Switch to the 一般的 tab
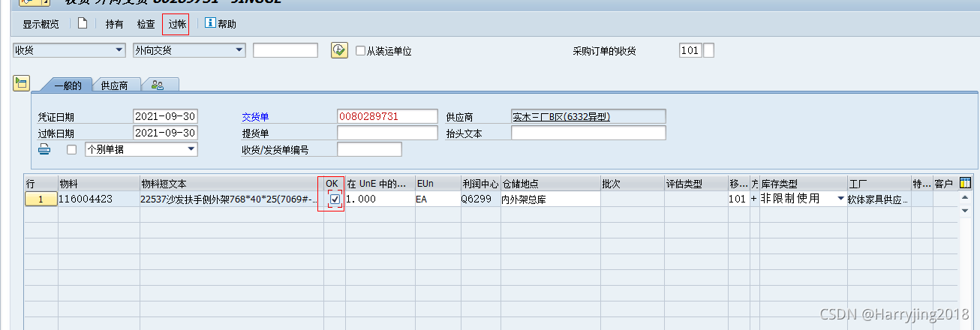980x330 pixels. (x=67, y=85)
